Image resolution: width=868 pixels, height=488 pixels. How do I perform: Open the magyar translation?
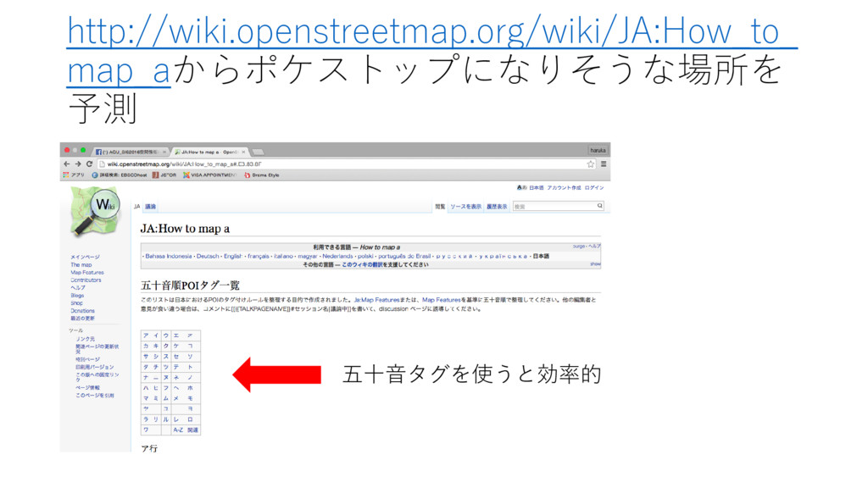(x=308, y=256)
